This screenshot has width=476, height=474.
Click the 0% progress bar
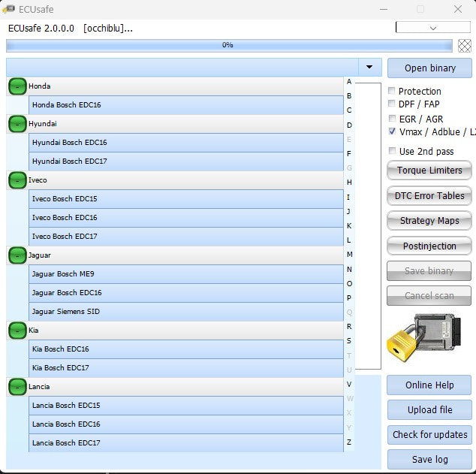[229, 46]
